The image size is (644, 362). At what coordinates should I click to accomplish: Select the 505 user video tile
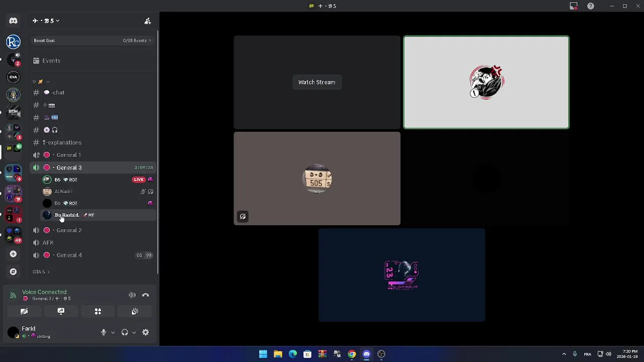click(x=317, y=178)
